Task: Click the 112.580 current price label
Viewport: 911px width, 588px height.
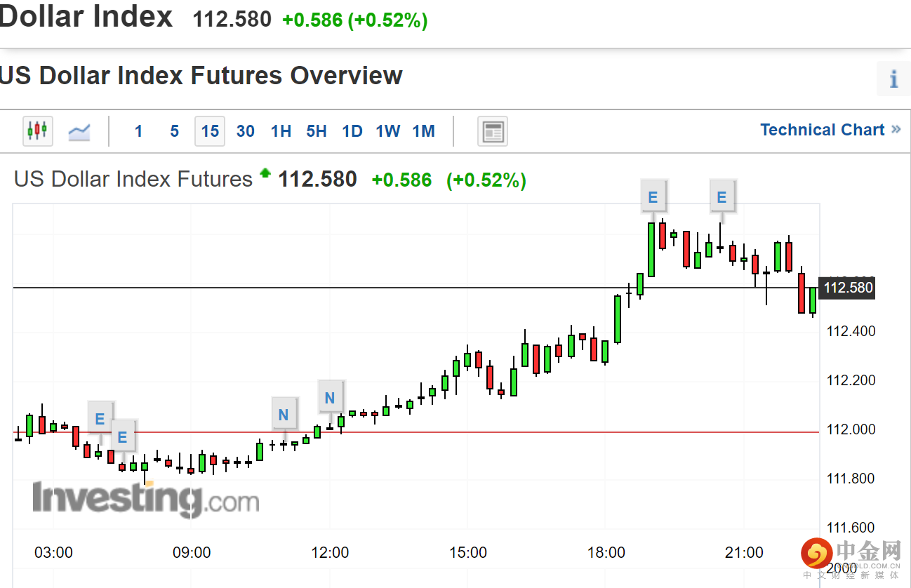Action: tap(848, 288)
